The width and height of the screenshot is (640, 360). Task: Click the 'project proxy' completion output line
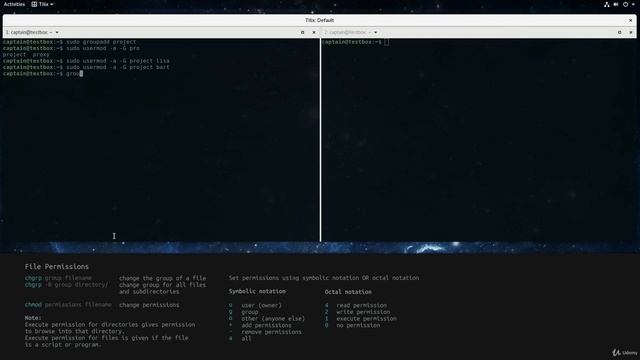point(26,55)
